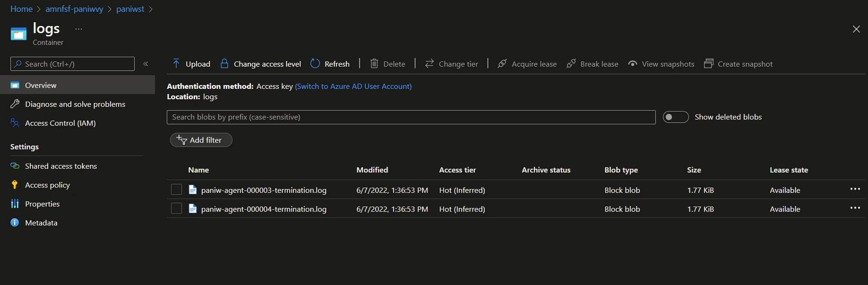868x285 pixels.
Task: Go to Home breadcrumb
Action: [22, 9]
